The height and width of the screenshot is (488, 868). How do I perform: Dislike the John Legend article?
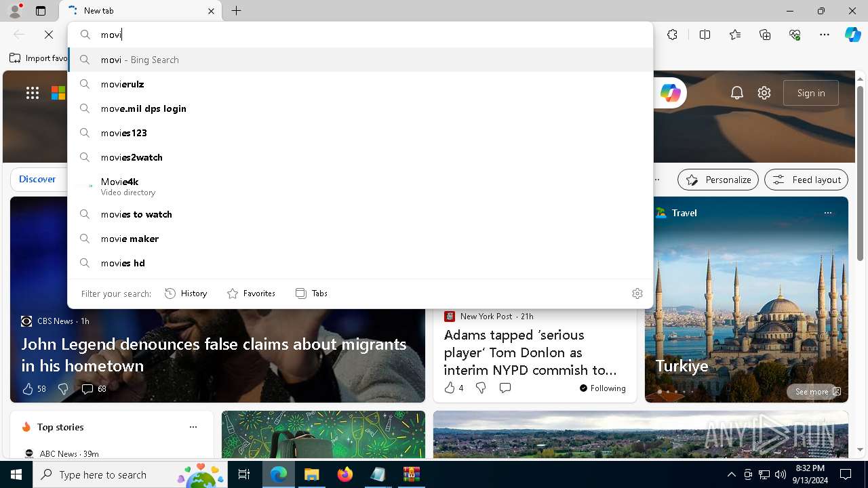click(63, 389)
